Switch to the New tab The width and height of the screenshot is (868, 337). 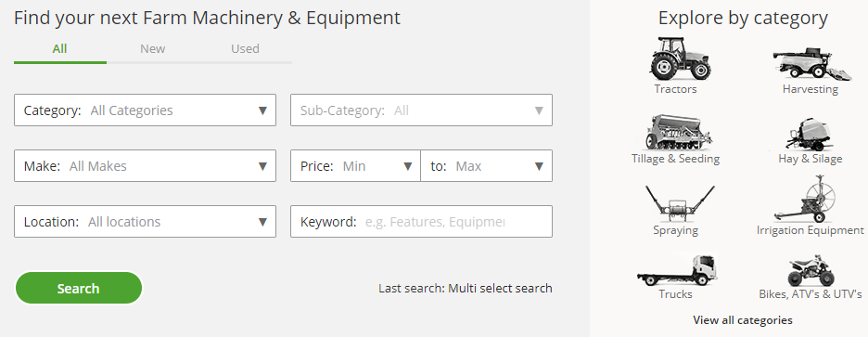tap(153, 49)
